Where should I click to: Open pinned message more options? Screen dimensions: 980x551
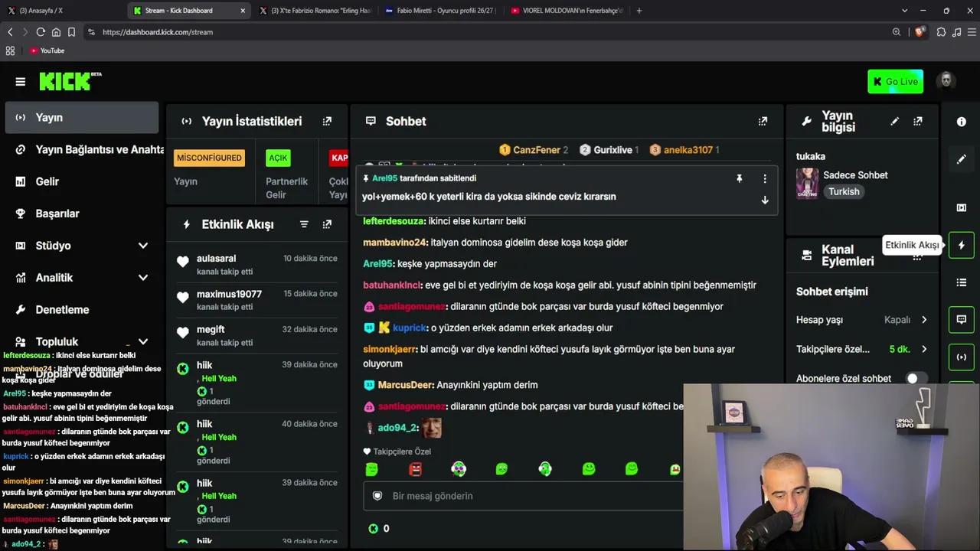tap(764, 178)
